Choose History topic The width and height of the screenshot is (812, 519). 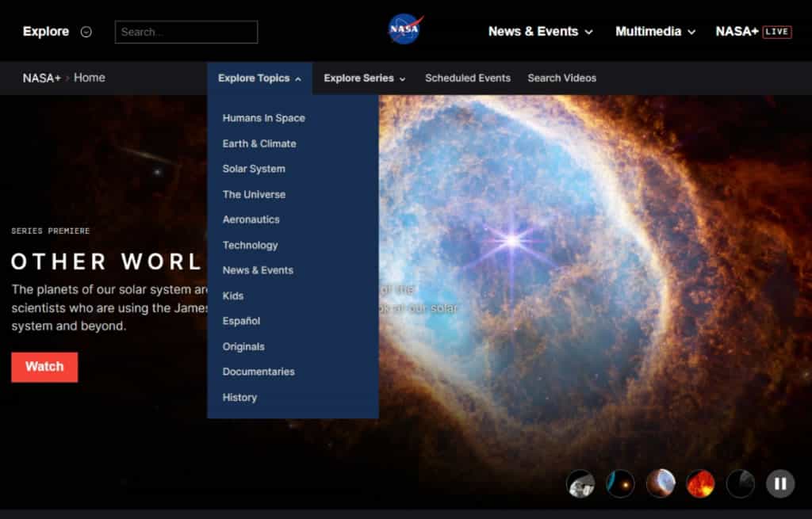click(x=239, y=397)
